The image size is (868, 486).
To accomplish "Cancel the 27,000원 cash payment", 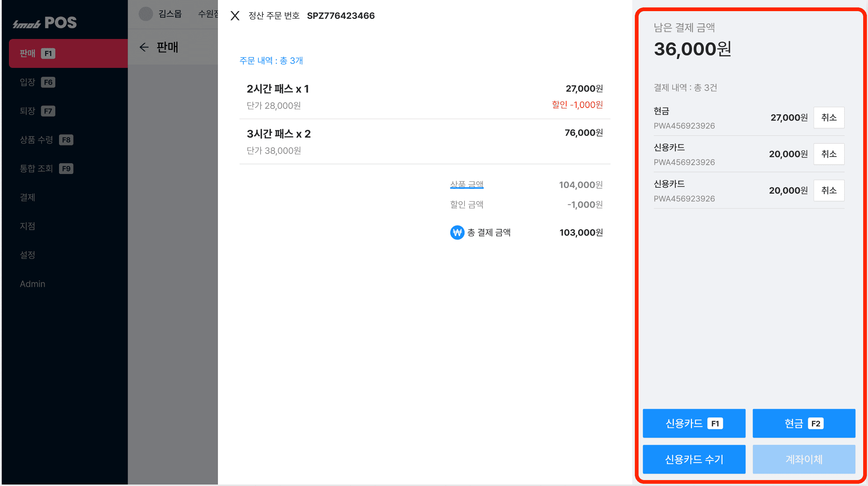I will pyautogui.click(x=829, y=118).
